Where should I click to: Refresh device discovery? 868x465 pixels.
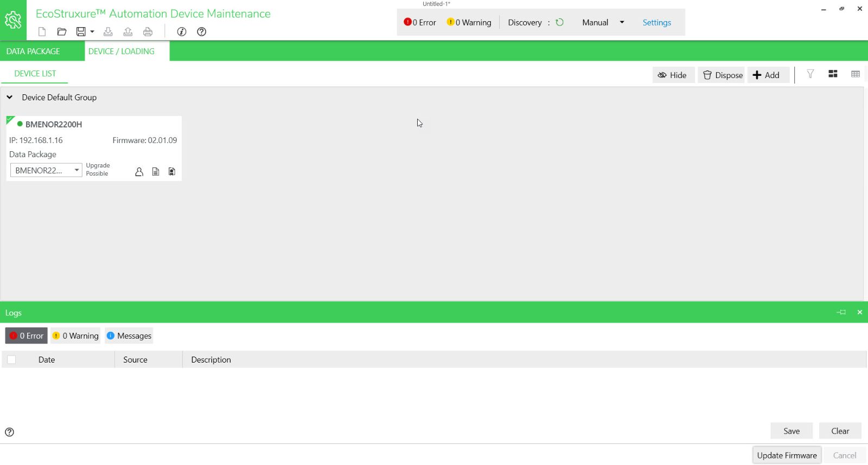(x=560, y=22)
